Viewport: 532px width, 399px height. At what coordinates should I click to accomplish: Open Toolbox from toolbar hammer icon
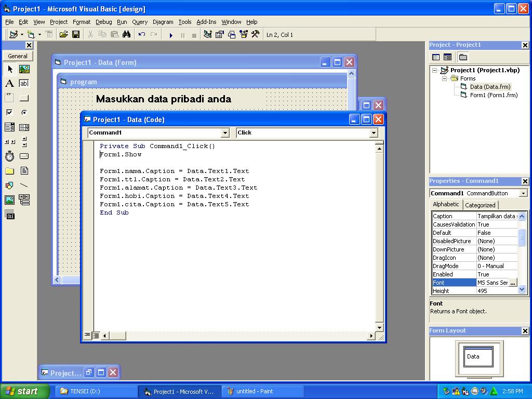tap(256, 35)
